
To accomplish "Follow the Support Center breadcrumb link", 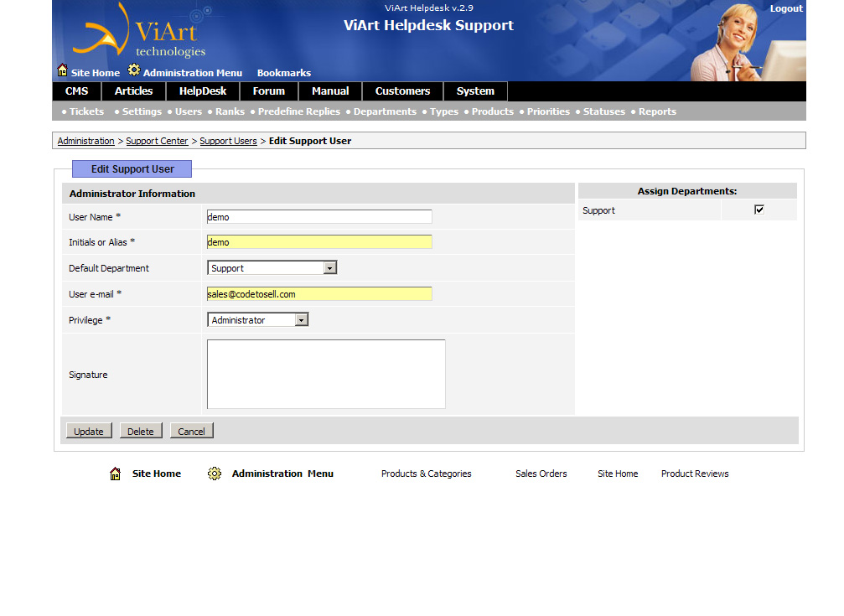I will coord(157,141).
